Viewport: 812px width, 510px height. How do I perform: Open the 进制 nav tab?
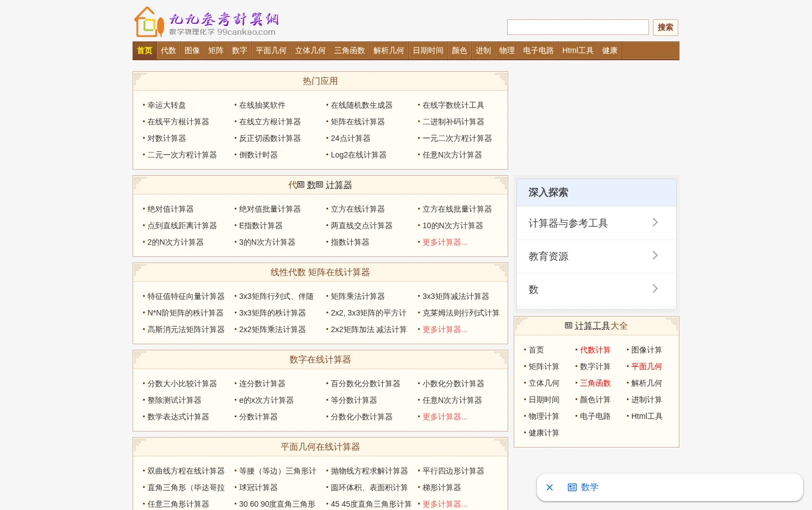(x=483, y=50)
